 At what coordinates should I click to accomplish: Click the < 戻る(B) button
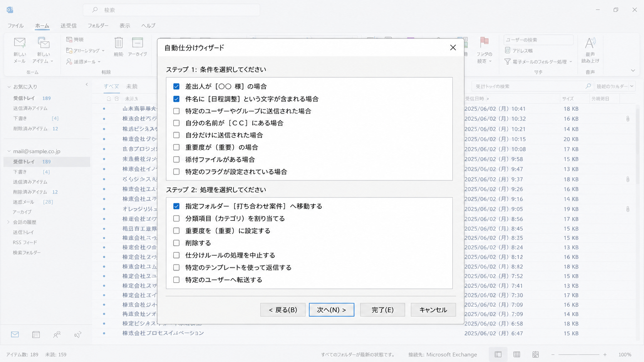pos(283,310)
